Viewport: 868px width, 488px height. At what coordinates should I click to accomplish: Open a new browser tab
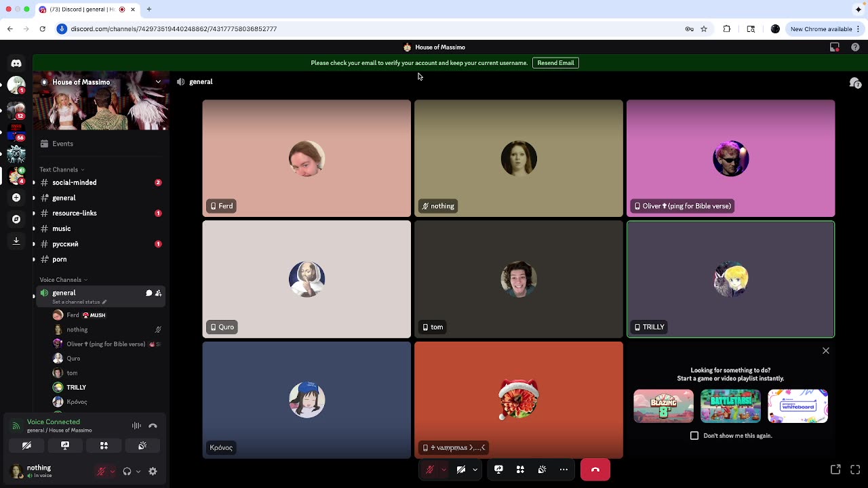(149, 9)
